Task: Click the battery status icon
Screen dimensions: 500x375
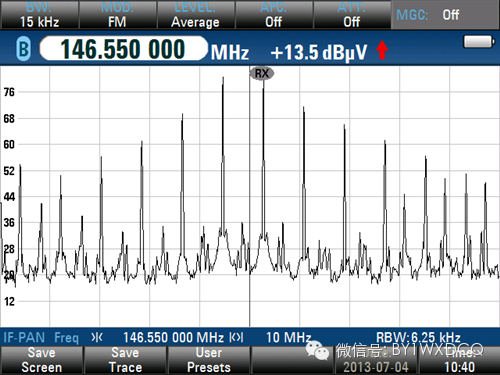Action: (478, 42)
